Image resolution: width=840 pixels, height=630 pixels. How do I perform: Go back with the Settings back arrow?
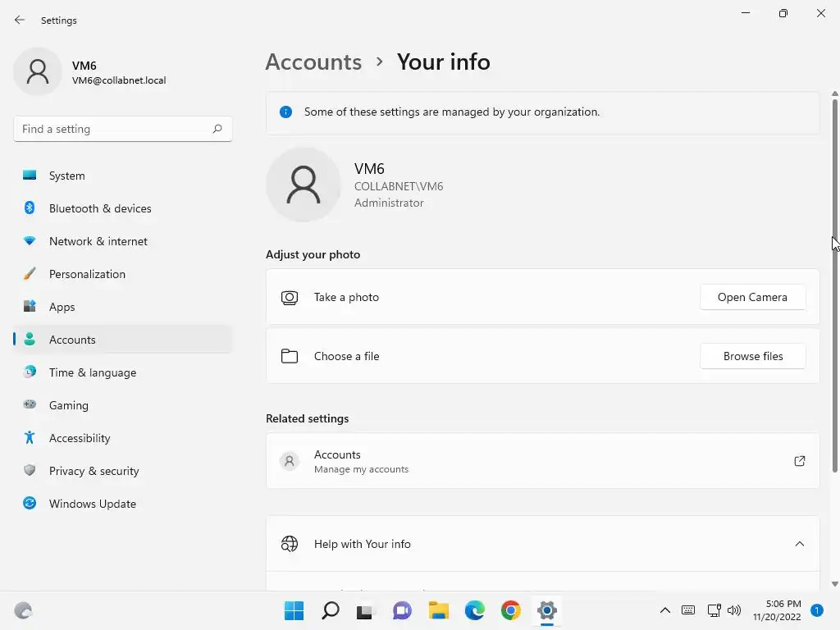tap(20, 20)
